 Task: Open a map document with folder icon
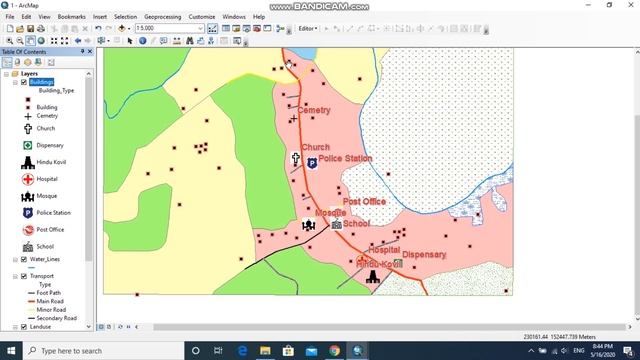pos(20,29)
